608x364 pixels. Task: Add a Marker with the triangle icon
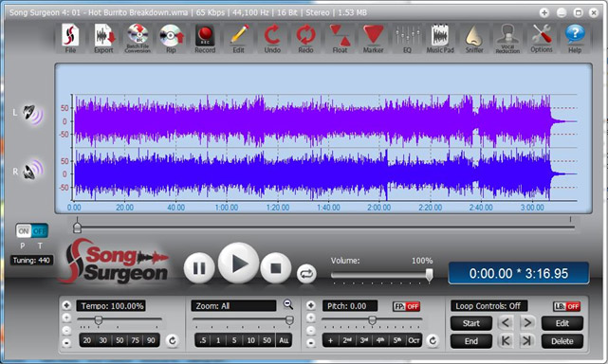click(373, 38)
